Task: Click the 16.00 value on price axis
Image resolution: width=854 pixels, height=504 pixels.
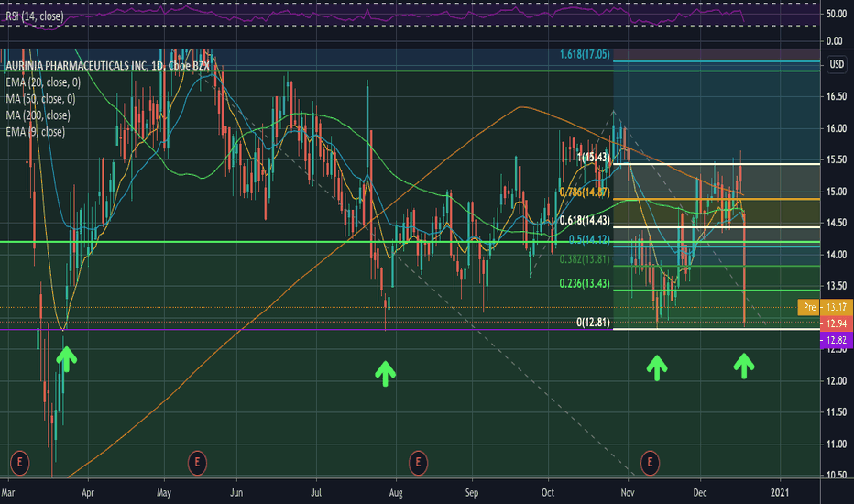Action: click(837, 128)
